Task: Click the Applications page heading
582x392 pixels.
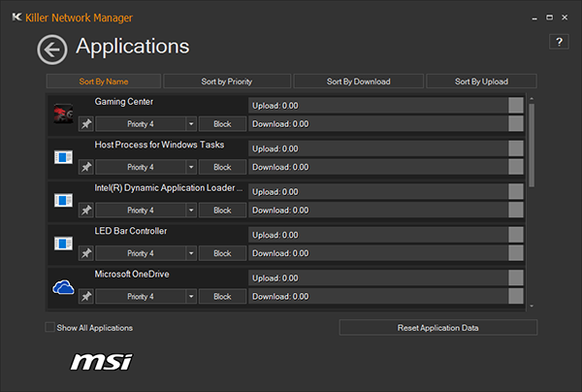Action: (133, 47)
